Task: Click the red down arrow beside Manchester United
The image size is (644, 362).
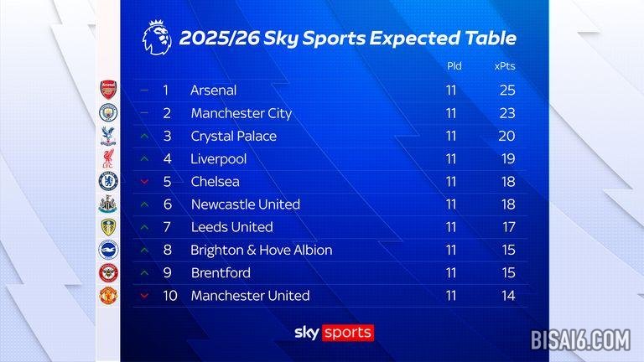Action: (x=144, y=296)
